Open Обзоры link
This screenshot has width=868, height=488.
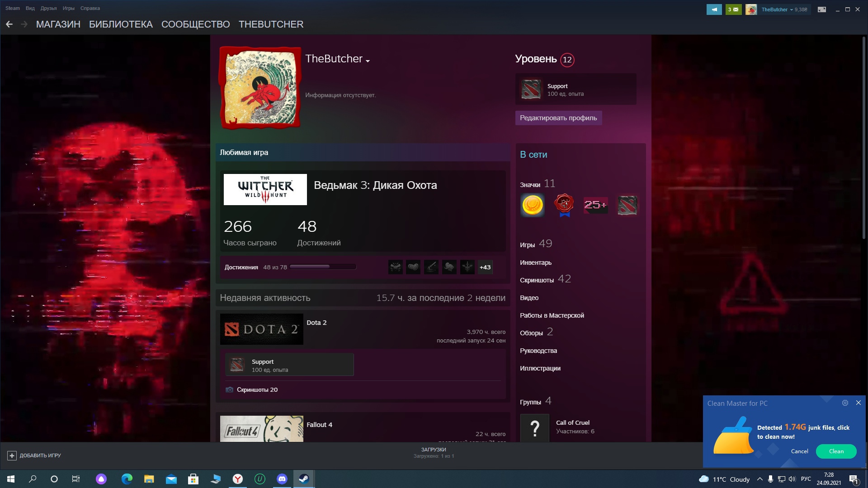536,332
